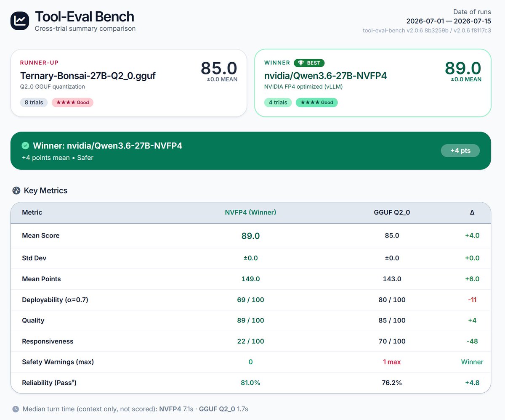Click the 81.0% Reliability value
The width and height of the screenshot is (505, 420).
click(250, 383)
